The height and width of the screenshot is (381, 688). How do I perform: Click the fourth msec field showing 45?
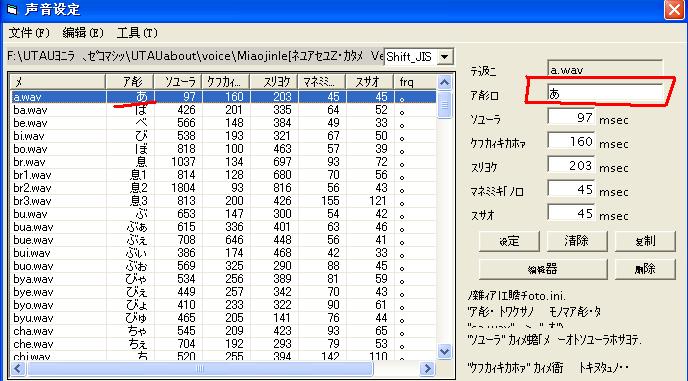coord(571,190)
